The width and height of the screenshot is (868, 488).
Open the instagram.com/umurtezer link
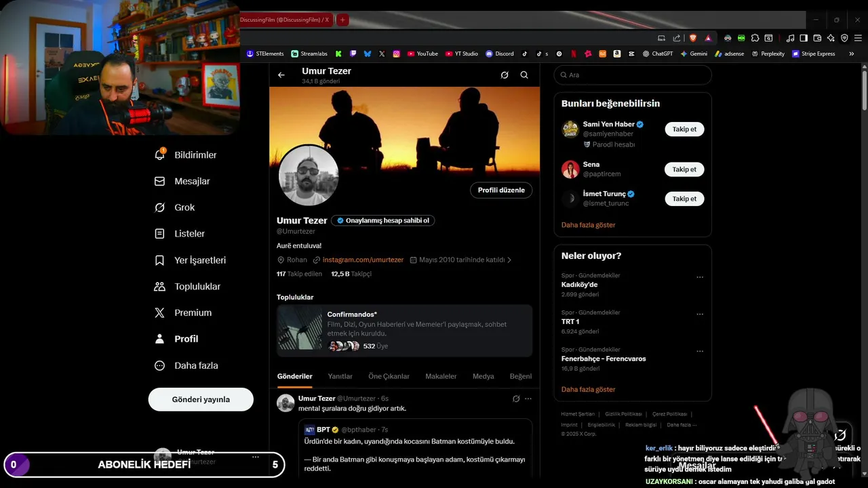[x=363, y=260]
